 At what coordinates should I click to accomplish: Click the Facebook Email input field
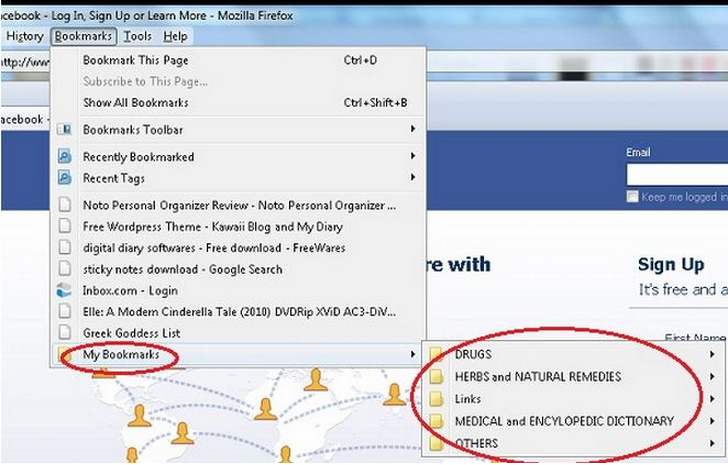(x=677, y=175)
